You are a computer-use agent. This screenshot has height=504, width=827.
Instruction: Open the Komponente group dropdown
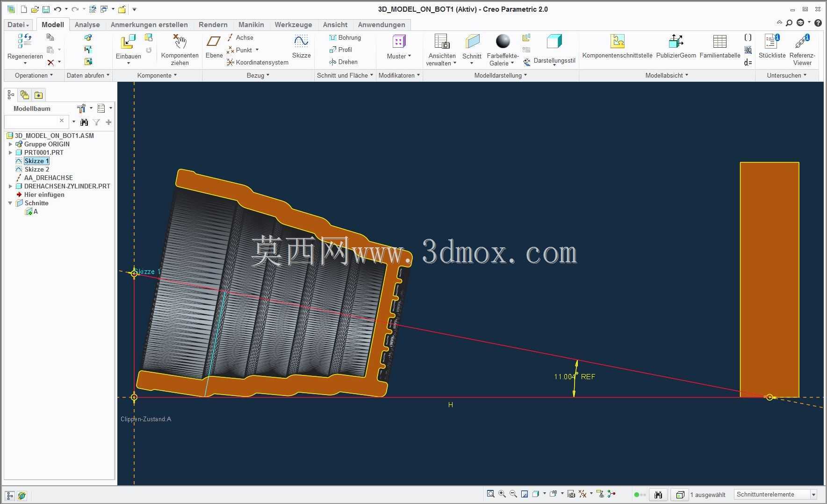tap(157, 75)
